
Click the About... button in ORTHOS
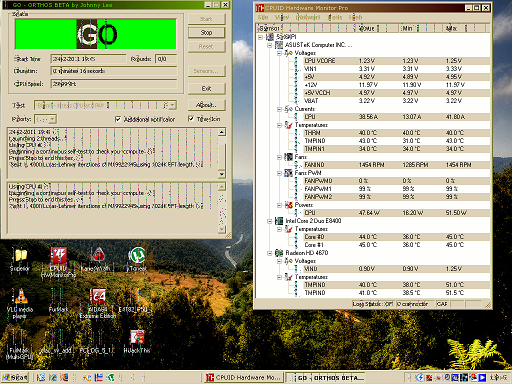click(206, 105)
